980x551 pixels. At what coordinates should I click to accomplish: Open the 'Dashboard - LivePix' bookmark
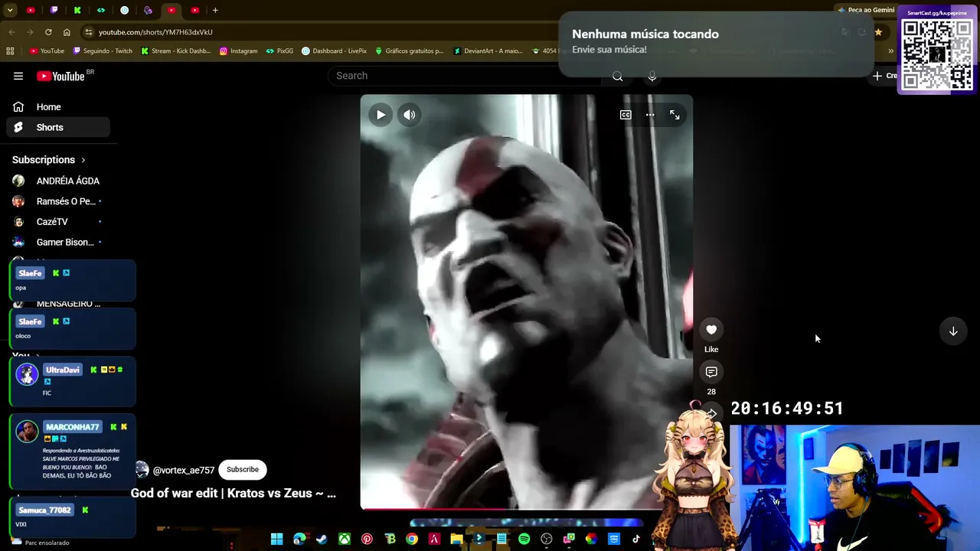coord(334,51)
